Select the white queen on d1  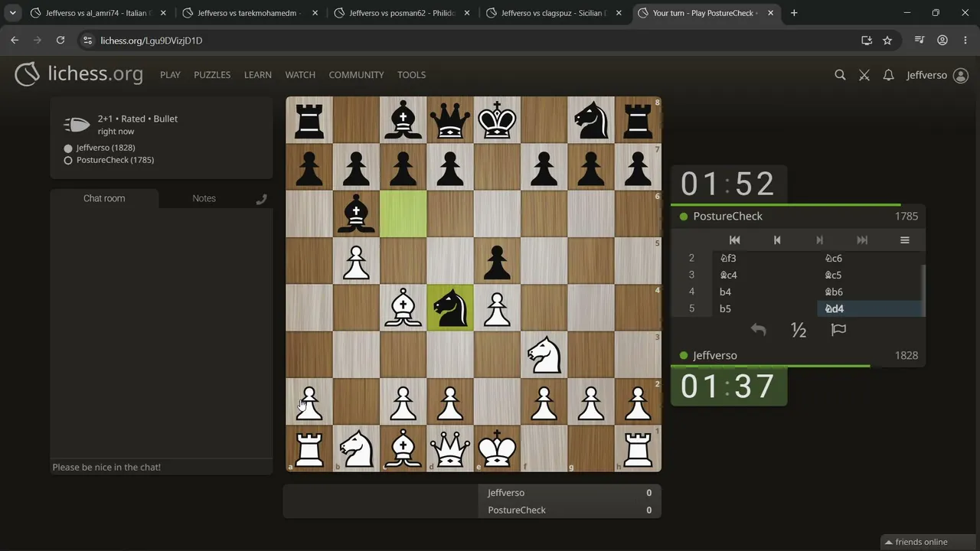point(450,448)
